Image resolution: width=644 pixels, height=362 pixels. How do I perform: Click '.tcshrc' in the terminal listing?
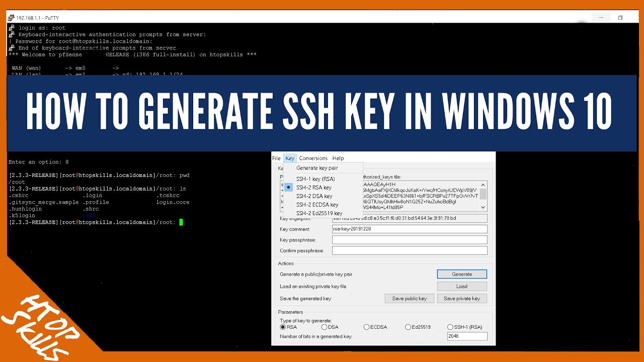(x=168, y=196)
